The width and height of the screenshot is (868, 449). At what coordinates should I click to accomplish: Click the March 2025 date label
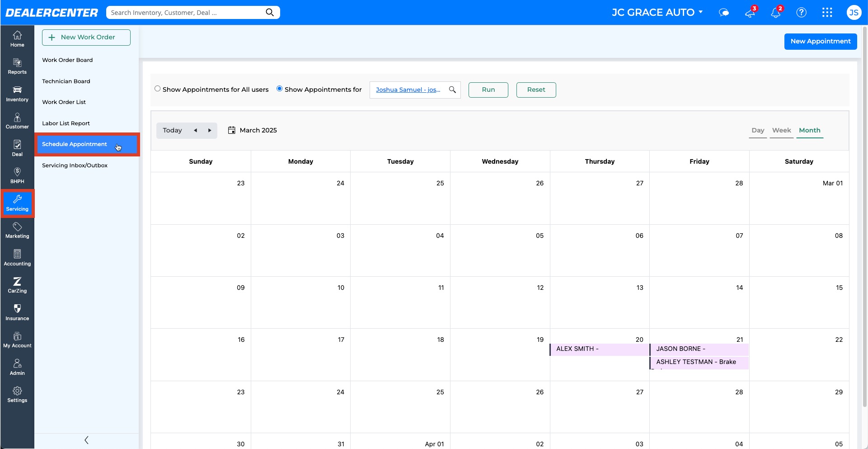pos(258,130)
